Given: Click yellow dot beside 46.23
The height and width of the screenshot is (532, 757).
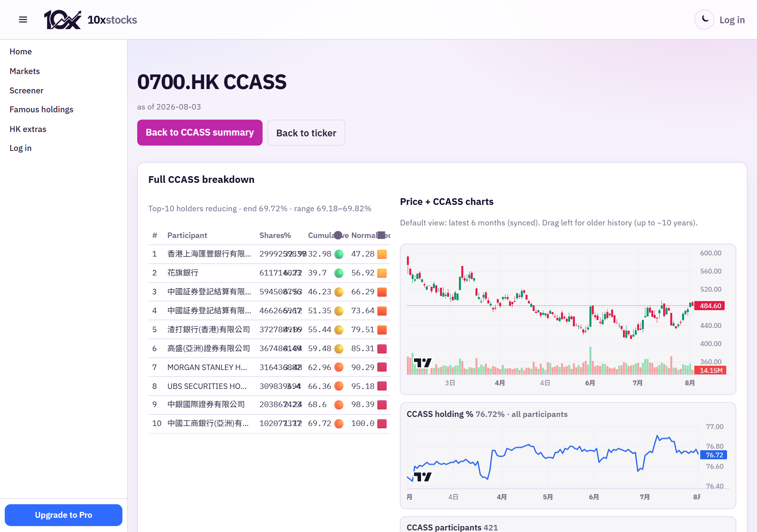Looking at the screenshot, I should 339,292.
